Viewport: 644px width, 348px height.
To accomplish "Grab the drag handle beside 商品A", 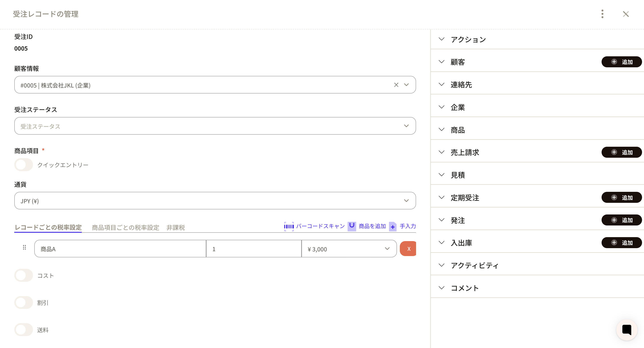I will [x=24, y=247].
